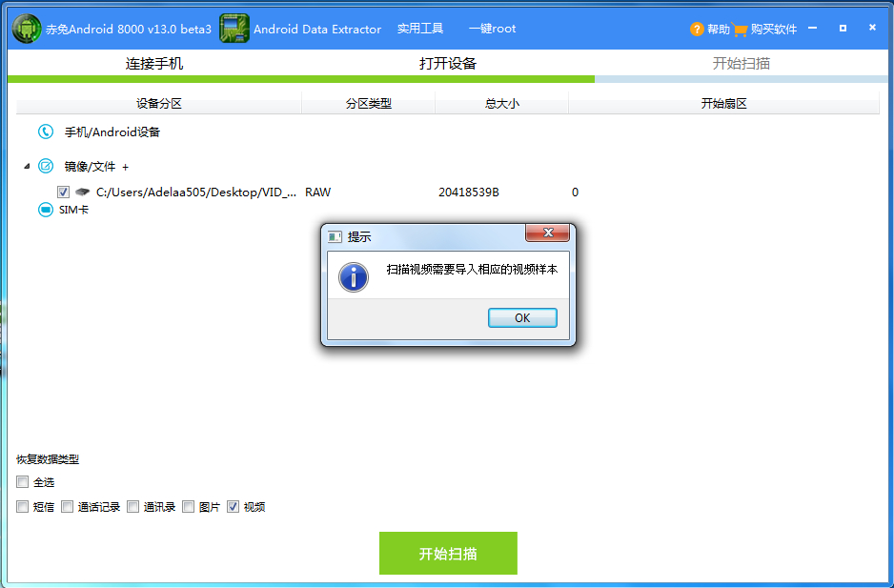The width and height of the screenshot is (894, 588).
Task: Enable the 通话记录 checkbox
Action: [68, 506]
